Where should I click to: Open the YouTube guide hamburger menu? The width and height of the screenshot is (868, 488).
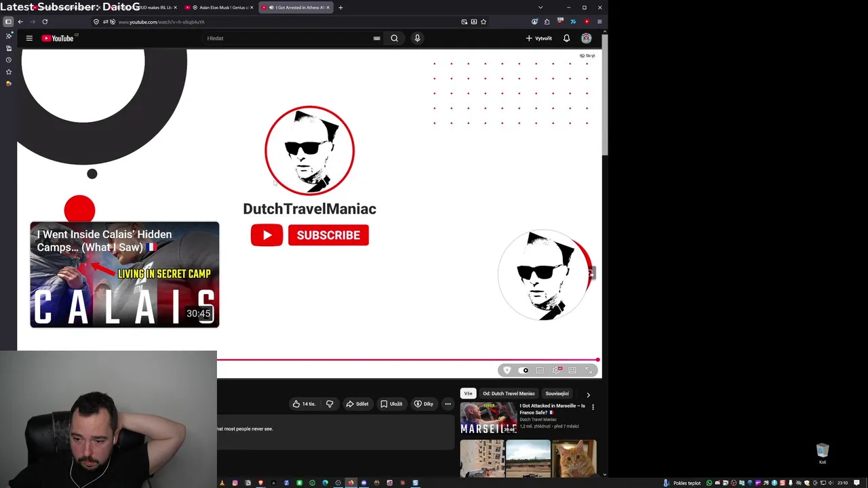tap(29, 38)
